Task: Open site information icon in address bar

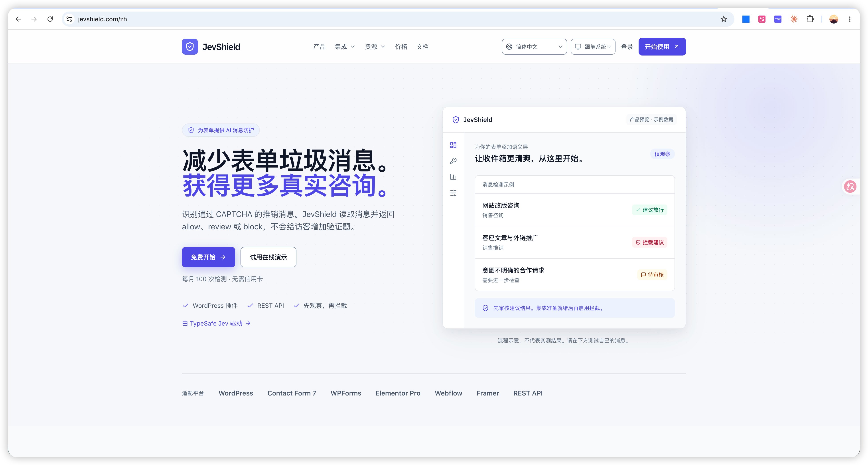Action: point(69,19)
